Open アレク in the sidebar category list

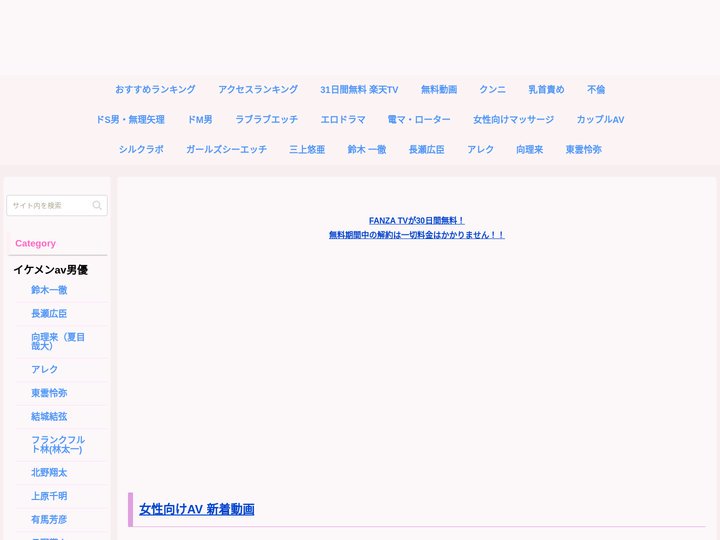pyautogui.click(x=45, y=369)
